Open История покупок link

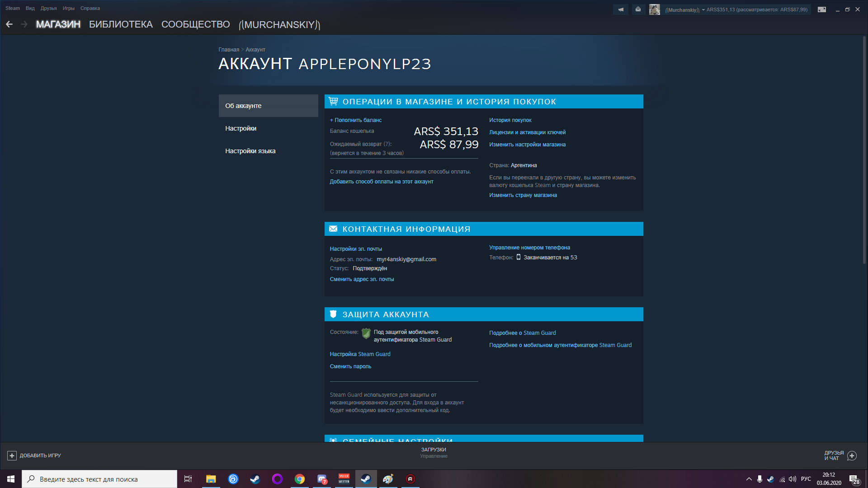(x=510, y=120)
